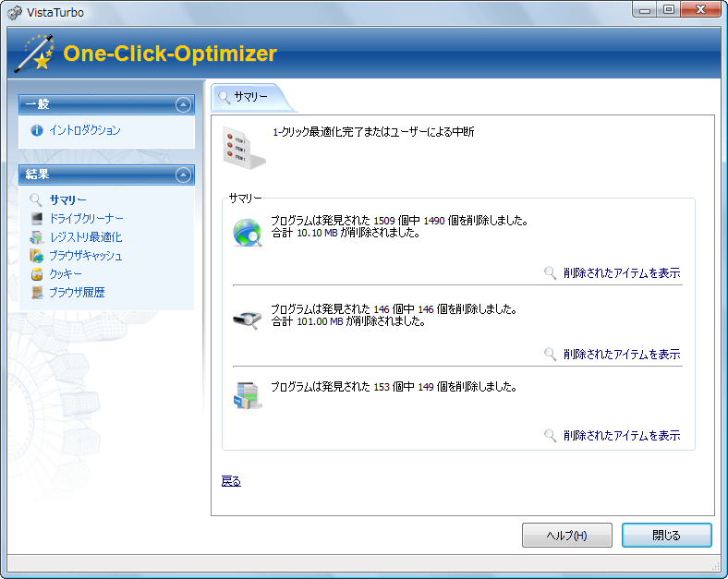Select the サマリー tab
Screen dimensions: 728x579
tap(251, 98)
